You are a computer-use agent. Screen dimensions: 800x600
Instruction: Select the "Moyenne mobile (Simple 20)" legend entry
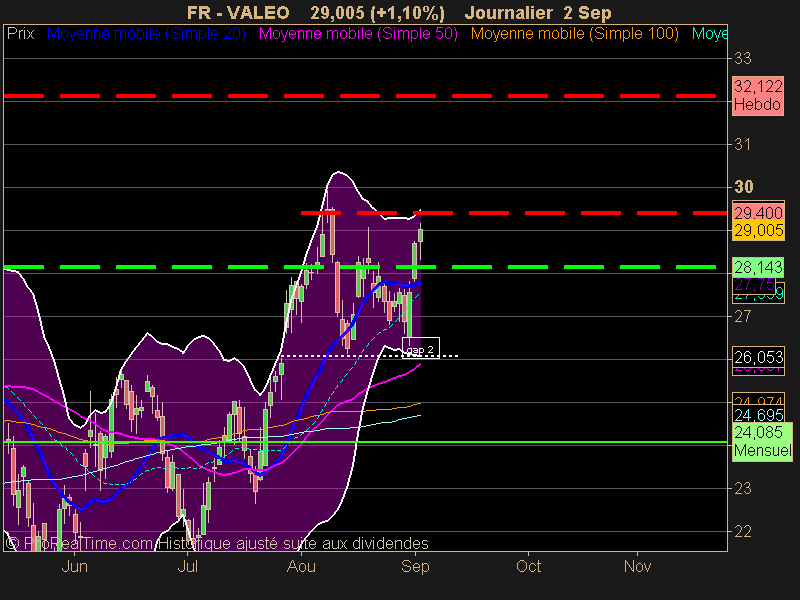[146, 34]
